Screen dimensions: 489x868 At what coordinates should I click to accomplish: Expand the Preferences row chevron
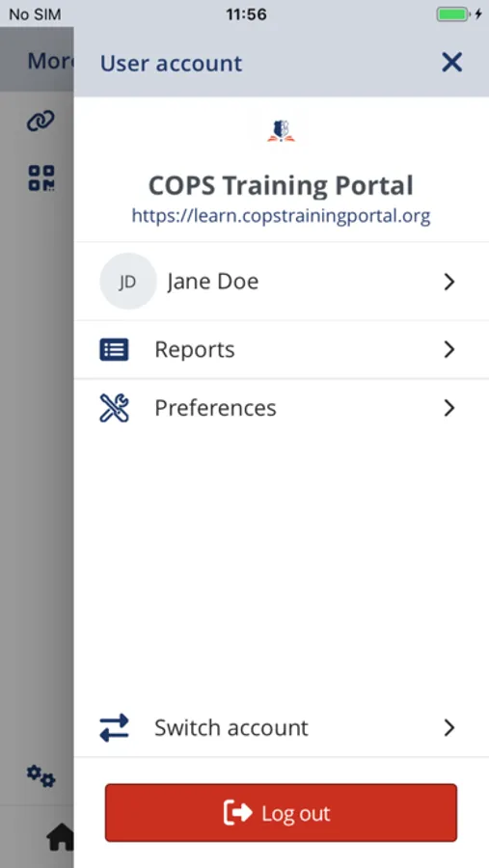point(449,408)
